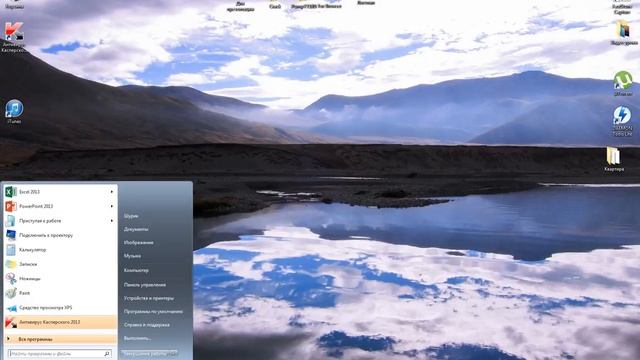Open Программы по умолчанию
This screenshot has height=360, width=640.
coord(153,311)
